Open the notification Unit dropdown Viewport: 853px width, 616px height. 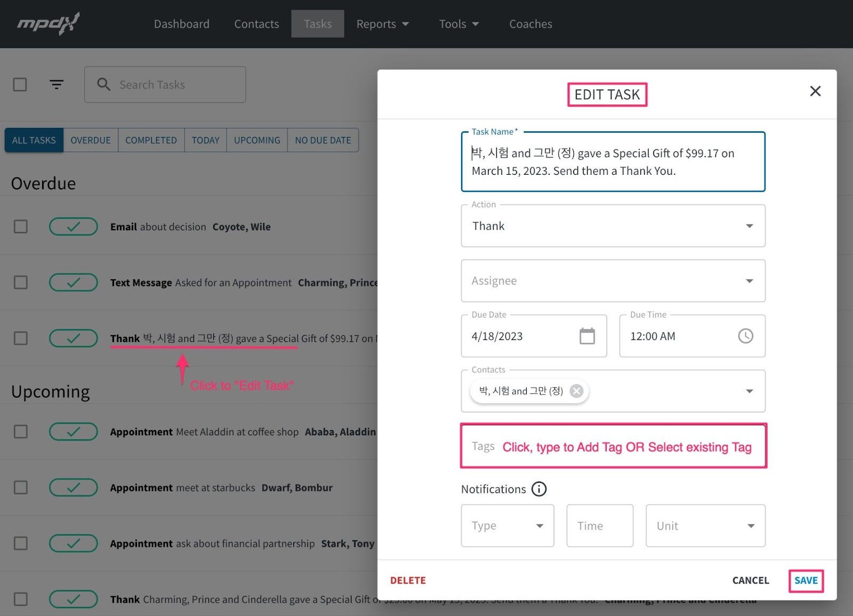[705, 526]
